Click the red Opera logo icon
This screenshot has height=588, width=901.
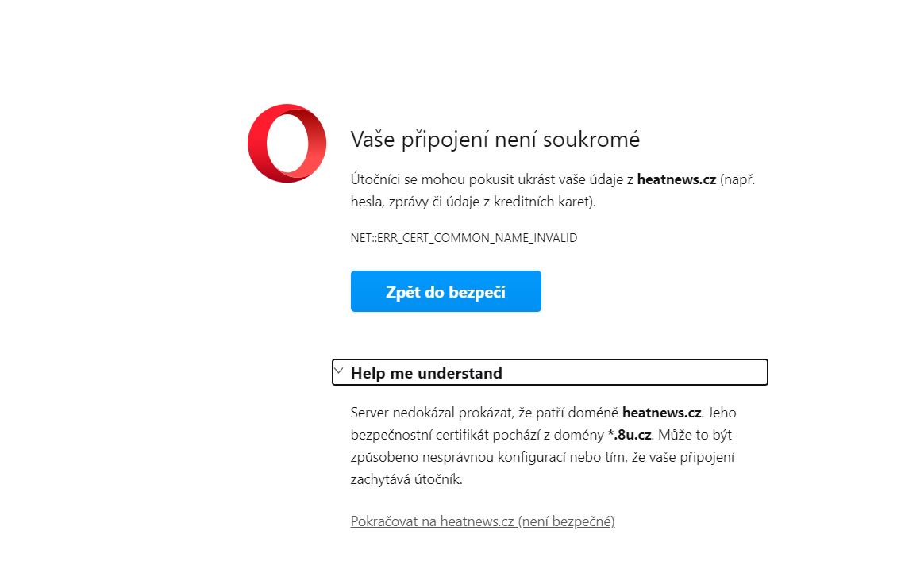click(287, 143)
